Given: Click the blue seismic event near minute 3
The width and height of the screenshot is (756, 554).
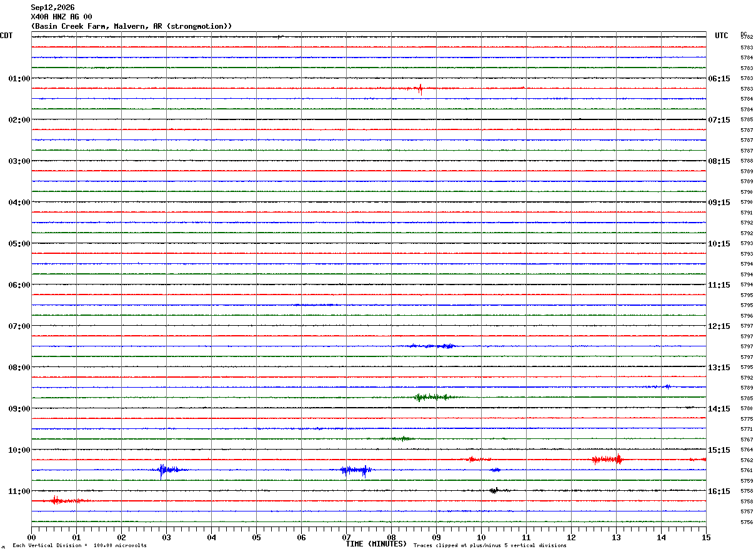Looking at the screenshot, I should pyautogui.click(x=170, y=470).
